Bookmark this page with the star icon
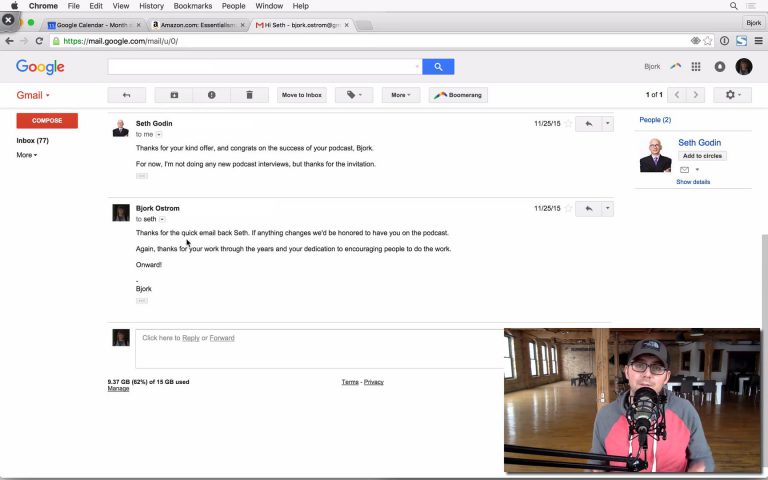This screenshot has height=480, width=768. pos(708,41)
